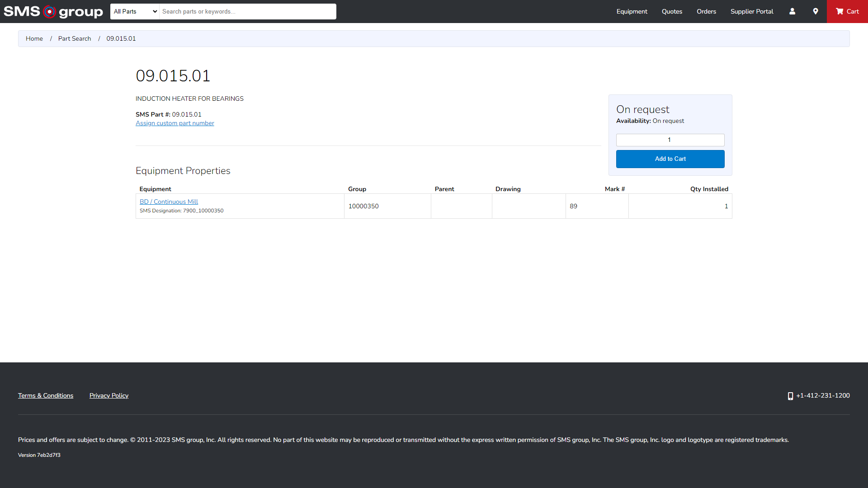Open Terms & Conditions link
The height and width of the screenshot is (488, 868).
click(46, 395)
